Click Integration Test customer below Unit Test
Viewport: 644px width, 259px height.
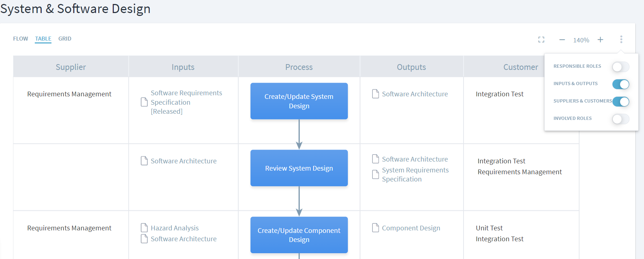pyautogui.click(x=499, y=239)
